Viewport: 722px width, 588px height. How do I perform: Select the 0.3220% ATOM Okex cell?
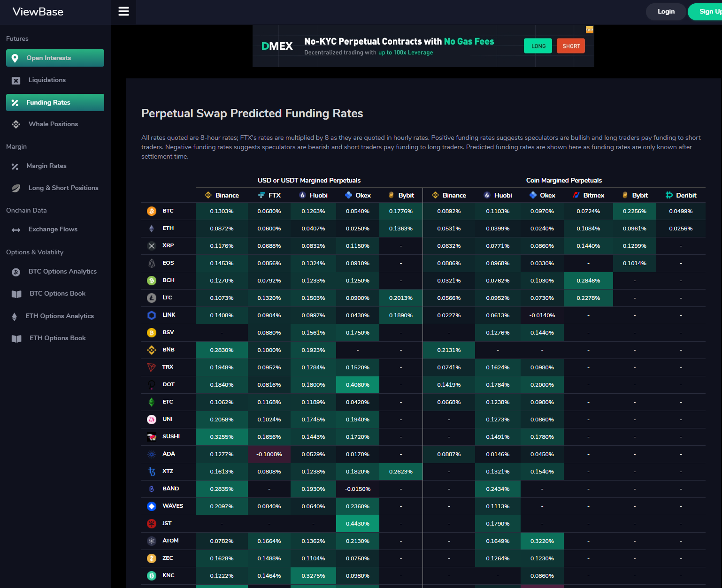pos(542,541)
